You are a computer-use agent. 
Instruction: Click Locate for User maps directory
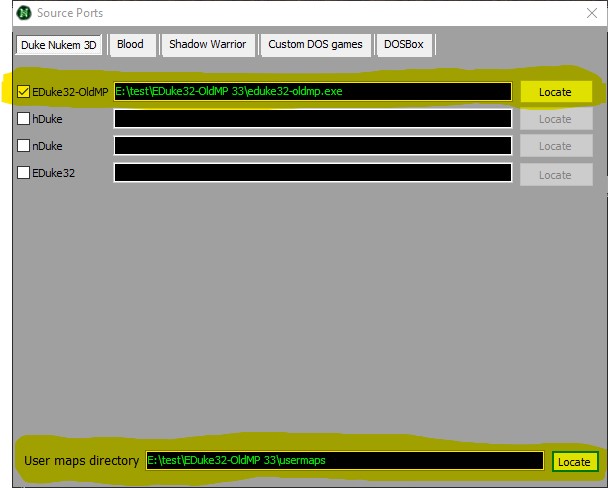coord(575,462)
